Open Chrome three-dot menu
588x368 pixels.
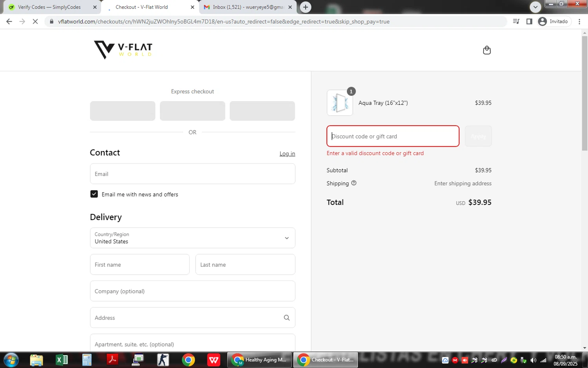tap(579, 22)
